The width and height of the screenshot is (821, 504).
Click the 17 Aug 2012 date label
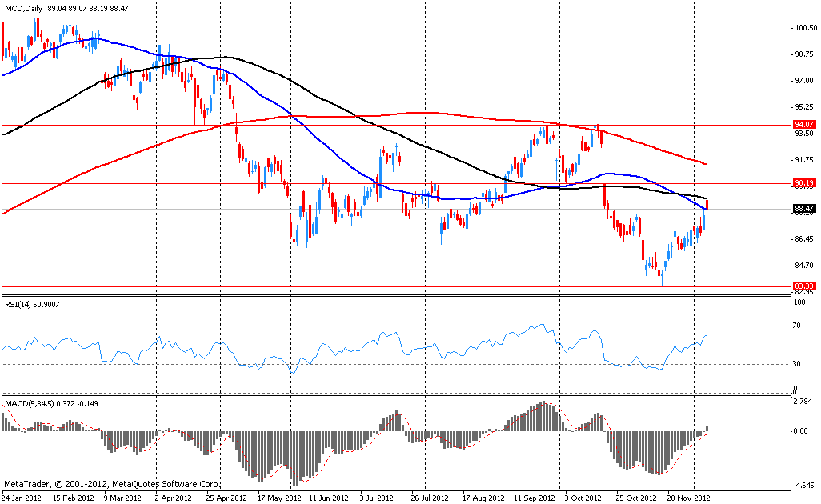[x=483, y=498]
